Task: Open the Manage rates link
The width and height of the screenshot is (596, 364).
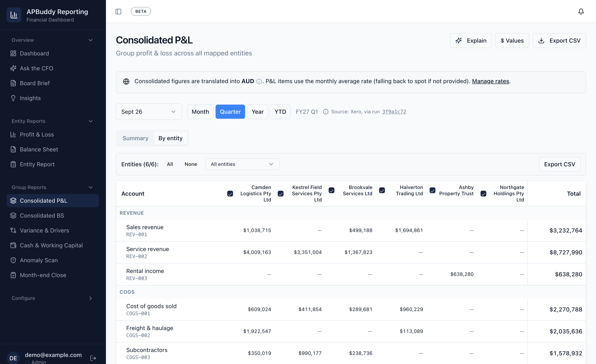Action: click(x=490, y=81)
